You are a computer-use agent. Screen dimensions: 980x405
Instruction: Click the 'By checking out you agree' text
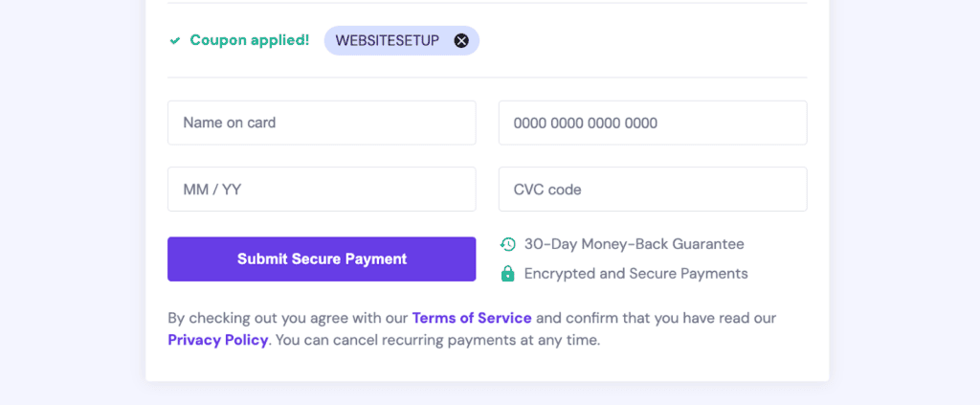click(287, 318)
